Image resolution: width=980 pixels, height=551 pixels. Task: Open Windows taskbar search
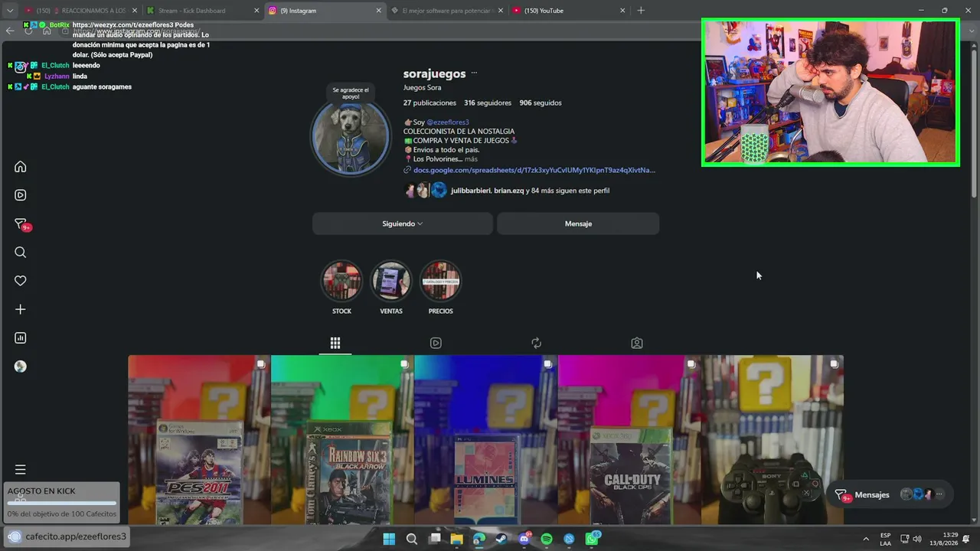412,539
